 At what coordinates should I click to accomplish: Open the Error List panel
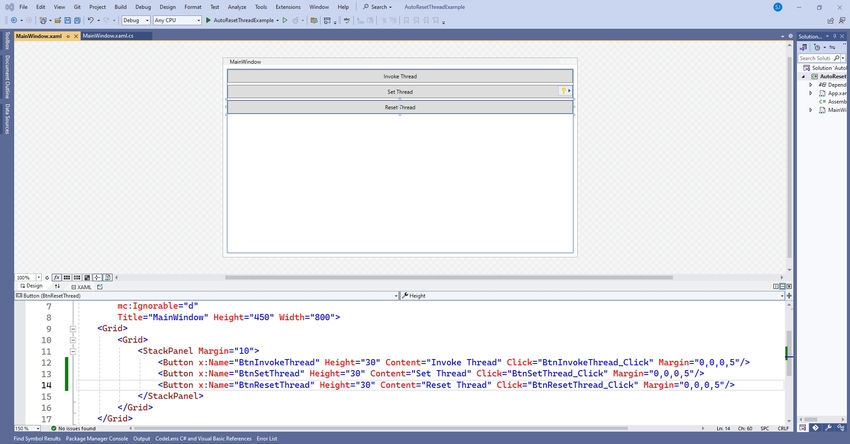[267, 438]
